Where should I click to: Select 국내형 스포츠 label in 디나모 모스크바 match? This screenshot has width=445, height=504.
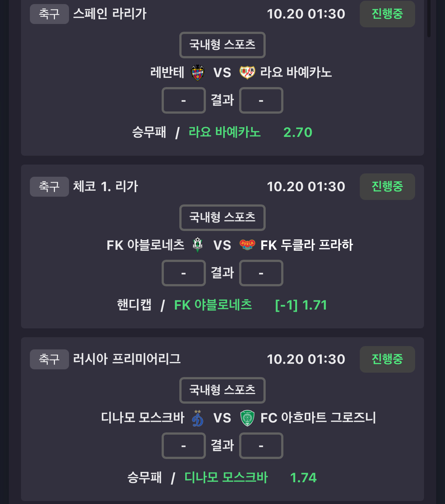(222, 390)
